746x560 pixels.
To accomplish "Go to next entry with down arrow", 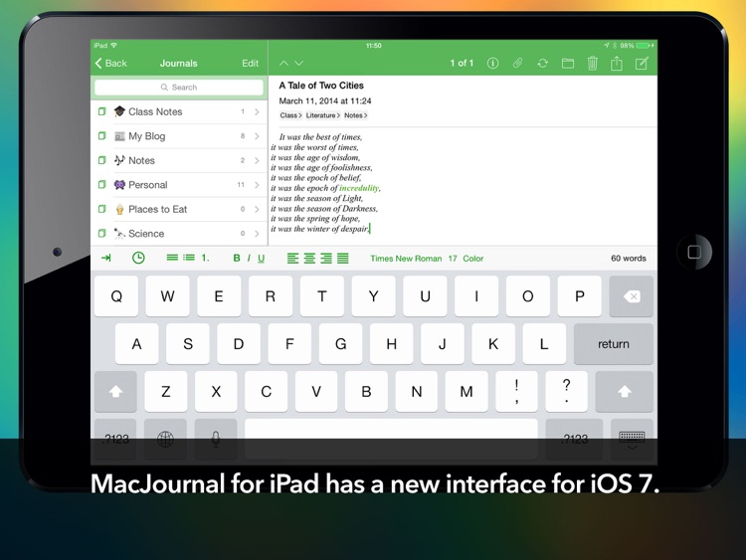I will click(298, 64).
